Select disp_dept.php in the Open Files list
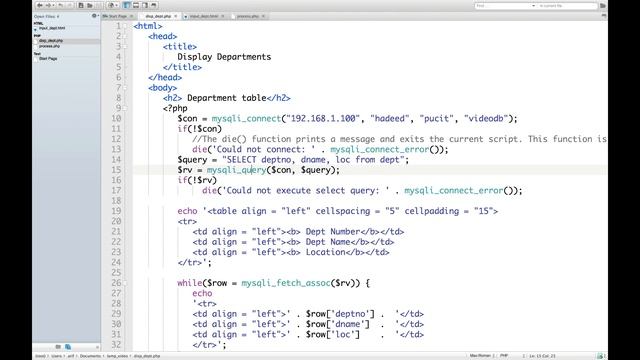 (51, 41)
